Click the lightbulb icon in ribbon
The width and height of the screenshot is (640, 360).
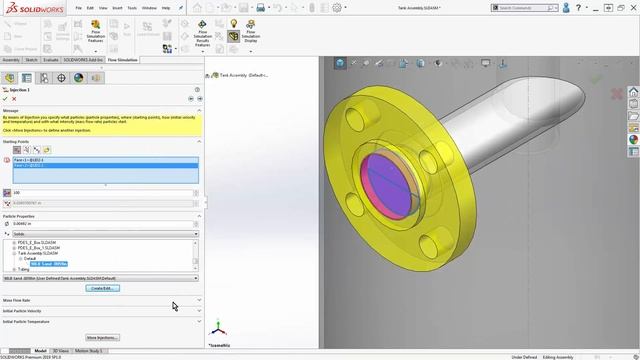pyautogui.click(x=233, y=24)
